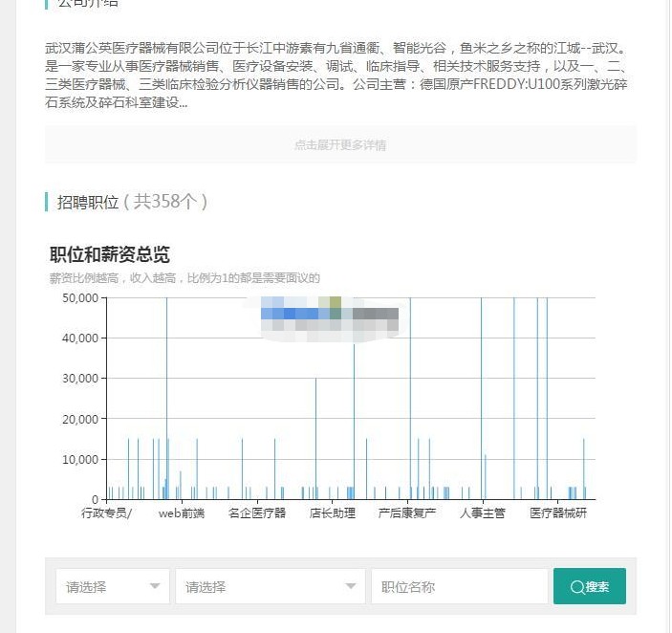The image size is (672, 633).
Task: Click the 点击展开更多详情 expand bar
Action: [x=340, y=144]
